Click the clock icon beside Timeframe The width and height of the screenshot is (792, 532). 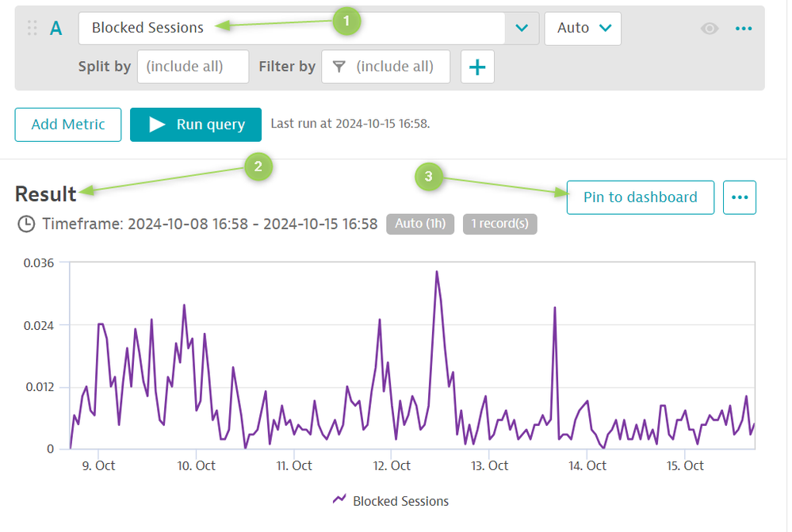click(26, 224)
